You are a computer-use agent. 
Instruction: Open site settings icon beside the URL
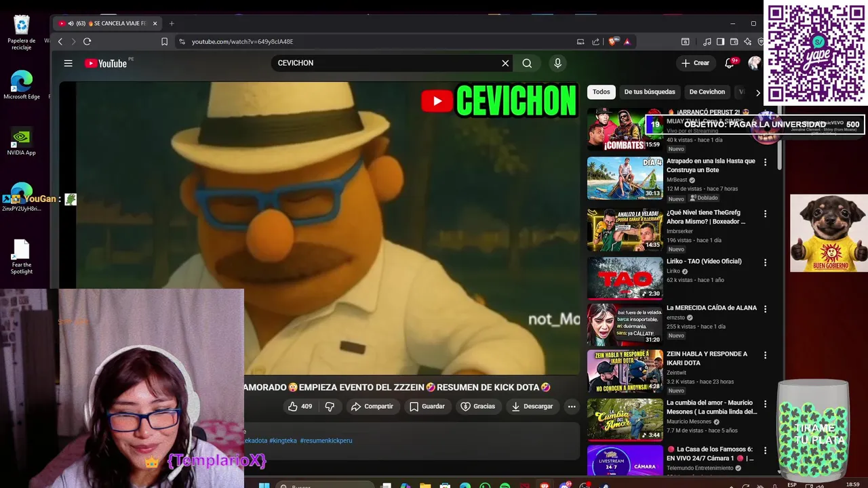point(182,41)
